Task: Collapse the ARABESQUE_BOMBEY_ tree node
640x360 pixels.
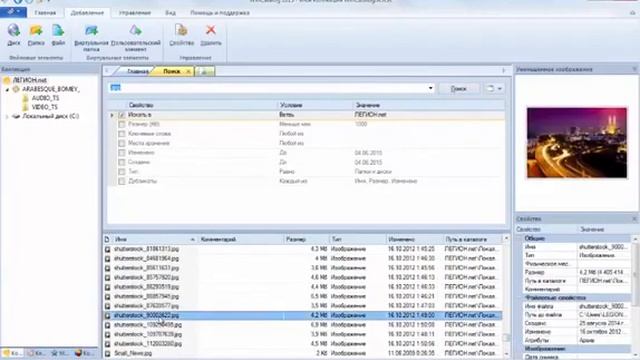Action: 7,89
